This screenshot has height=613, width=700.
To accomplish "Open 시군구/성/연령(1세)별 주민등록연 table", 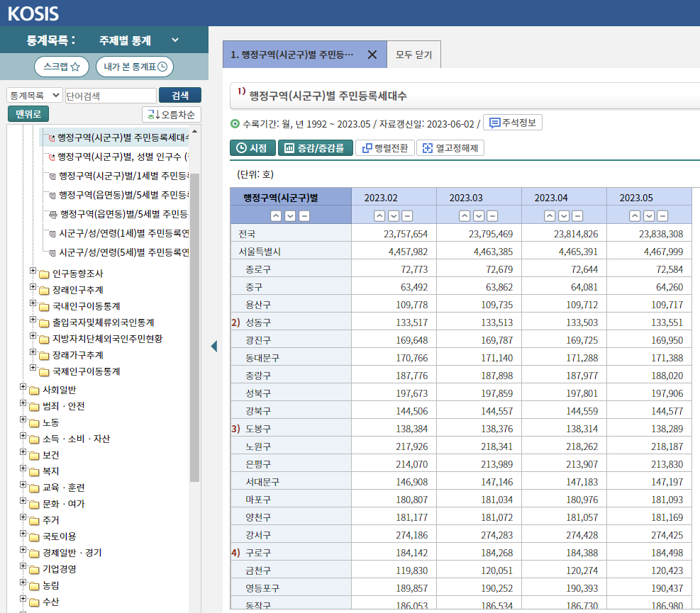I will point(123,233).
